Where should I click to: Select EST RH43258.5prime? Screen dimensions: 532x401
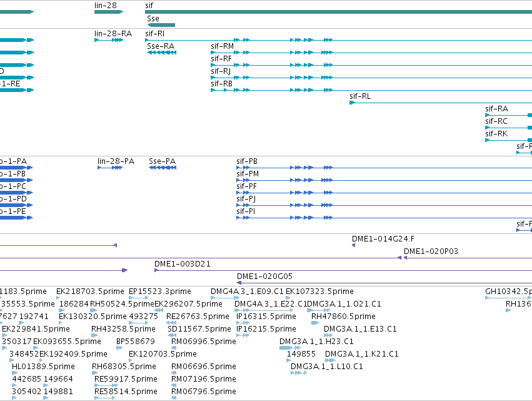tap(124, 329)
